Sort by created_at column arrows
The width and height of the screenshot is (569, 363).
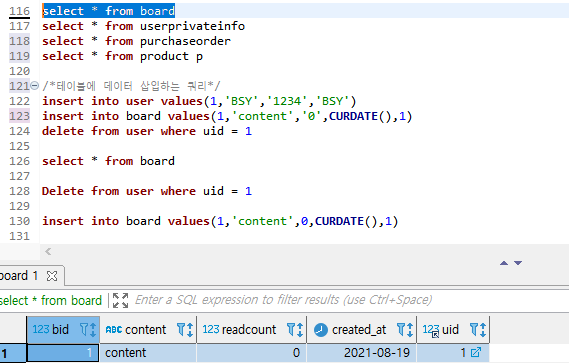click(x=410, y=330)
